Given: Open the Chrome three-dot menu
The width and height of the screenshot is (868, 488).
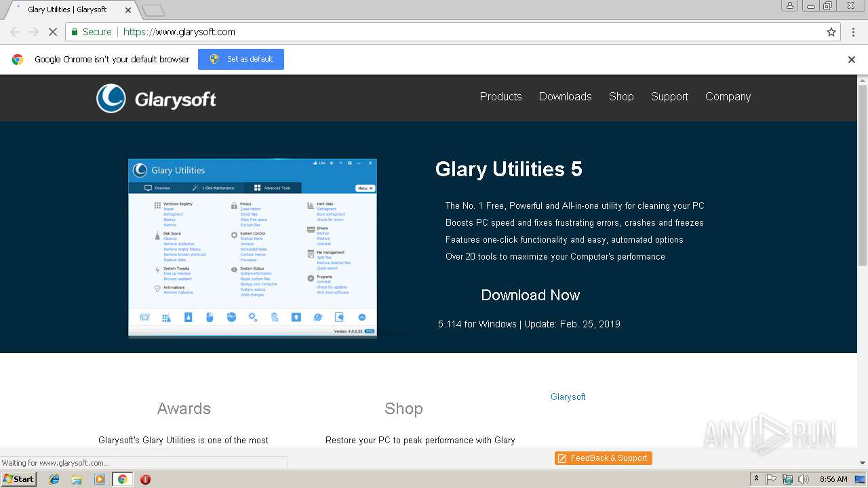Looking at the screenshot, I should tap(853, 32).
